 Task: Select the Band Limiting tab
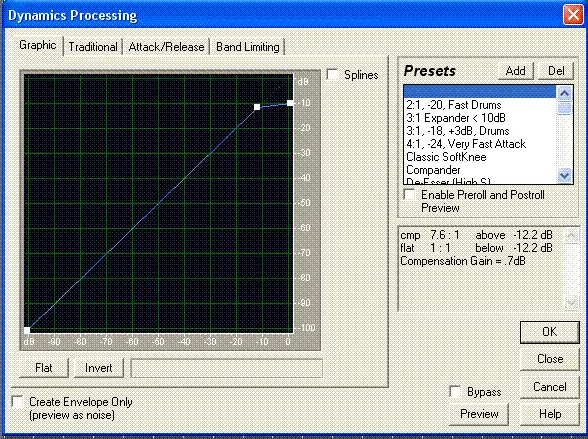248,47
